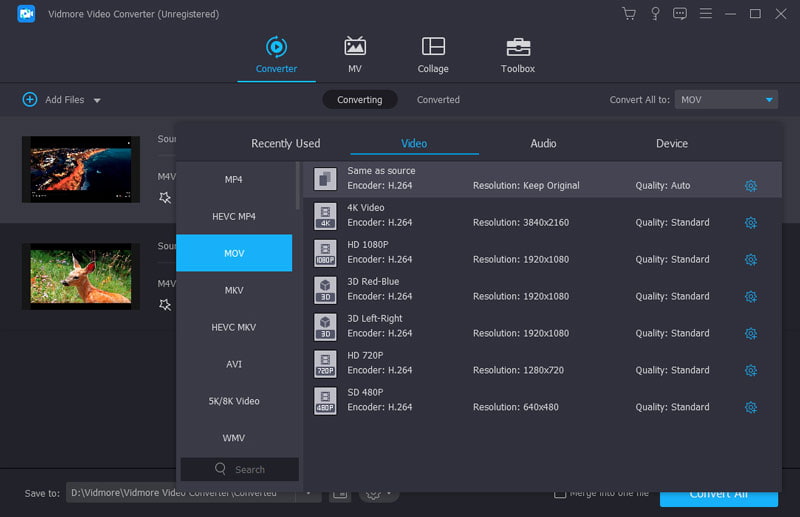Click the HD 1080P format icon
Image resolution: width=800 pixels, height=517 pixels.
coord(325,253)
